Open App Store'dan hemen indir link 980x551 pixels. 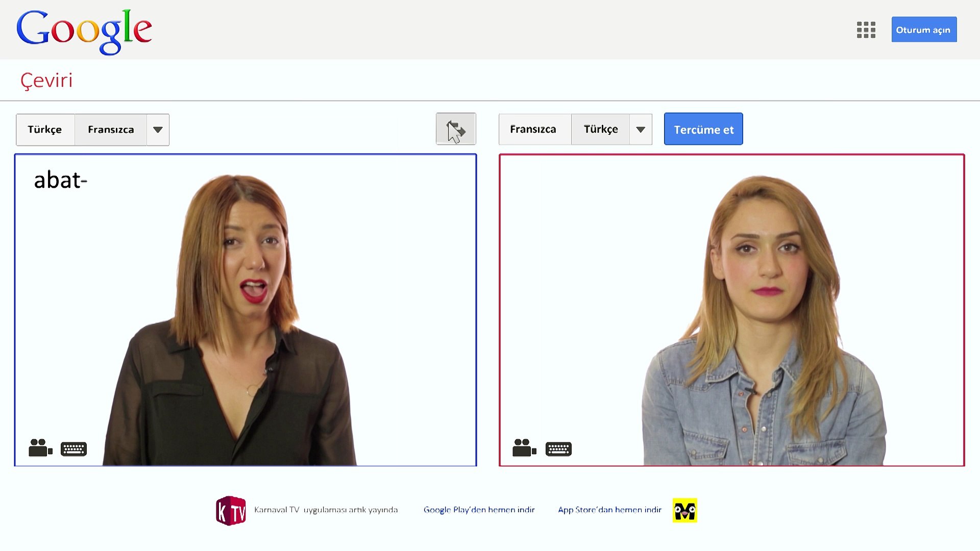[609, 510]
